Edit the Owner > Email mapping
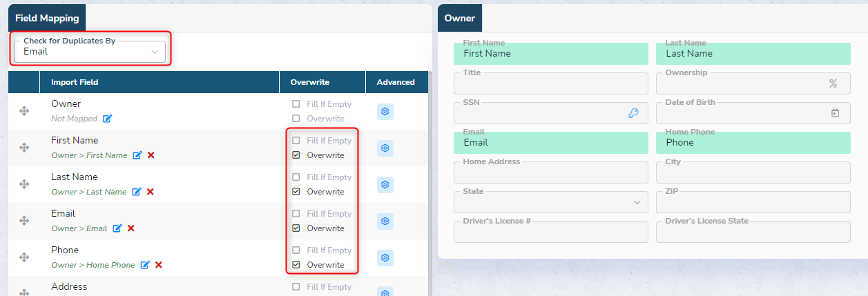The height and width of the screenshot is (296, 868). [x=117, y=228]
